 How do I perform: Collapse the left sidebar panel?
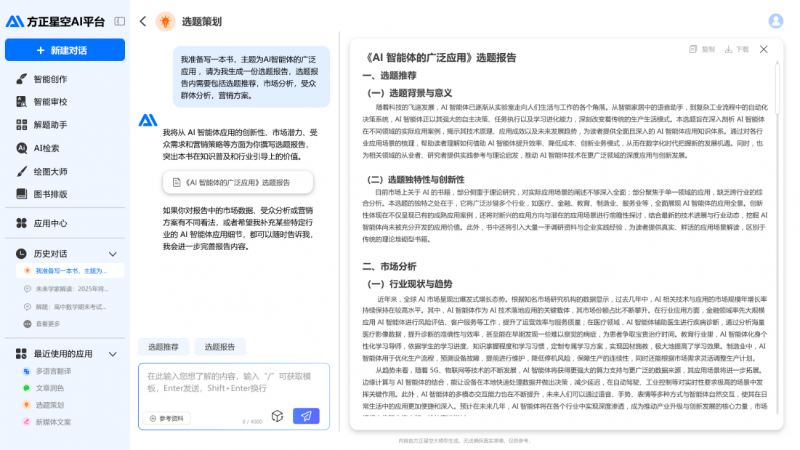tap(120, 21)
